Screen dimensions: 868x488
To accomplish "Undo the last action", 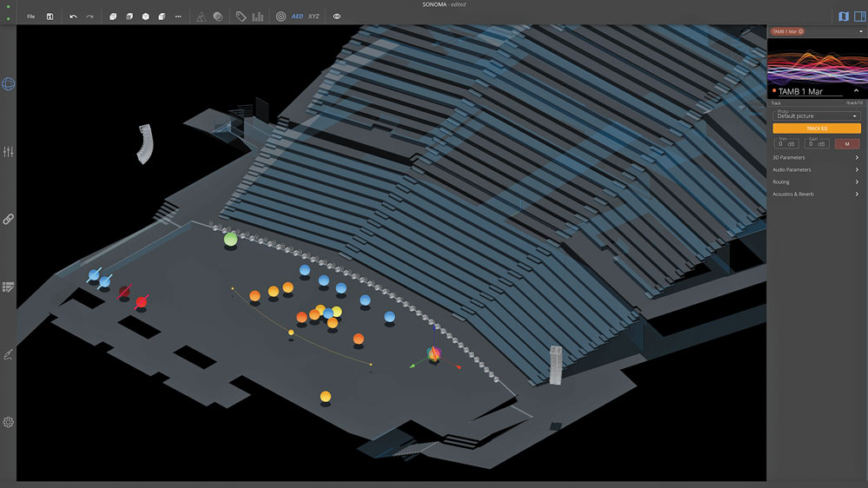I will [x=73, y=16].
